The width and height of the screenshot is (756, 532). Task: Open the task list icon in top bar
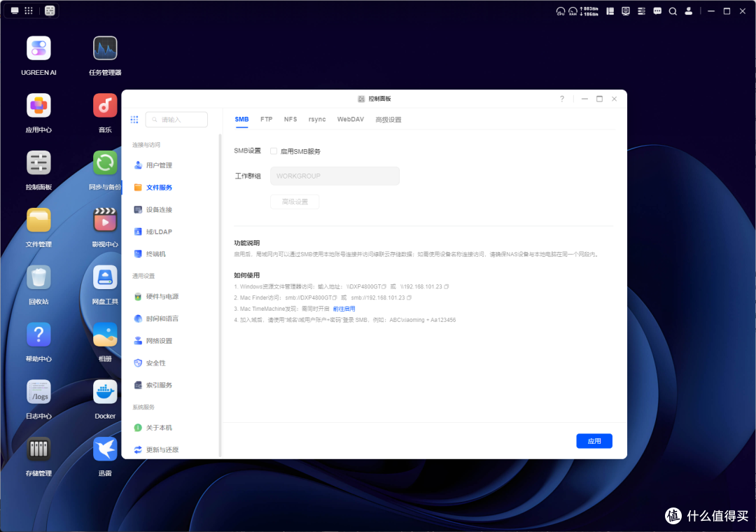click(641, 11)
